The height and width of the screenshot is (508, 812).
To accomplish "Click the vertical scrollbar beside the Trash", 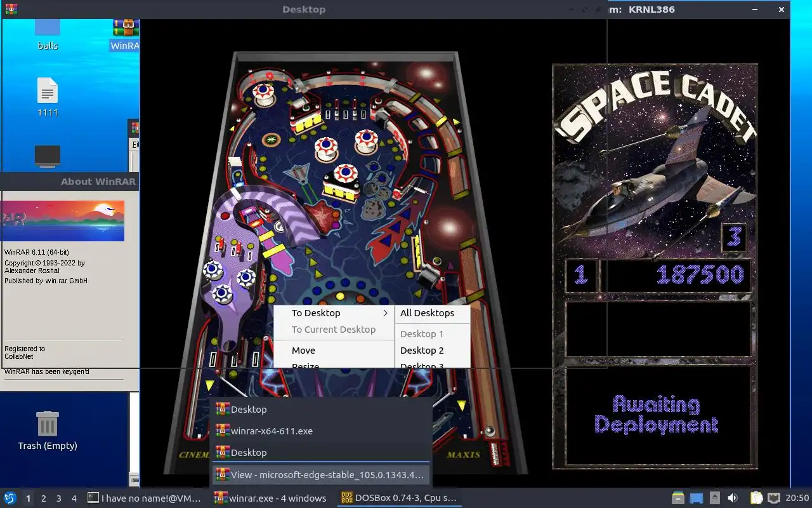I will coord(134,439).
